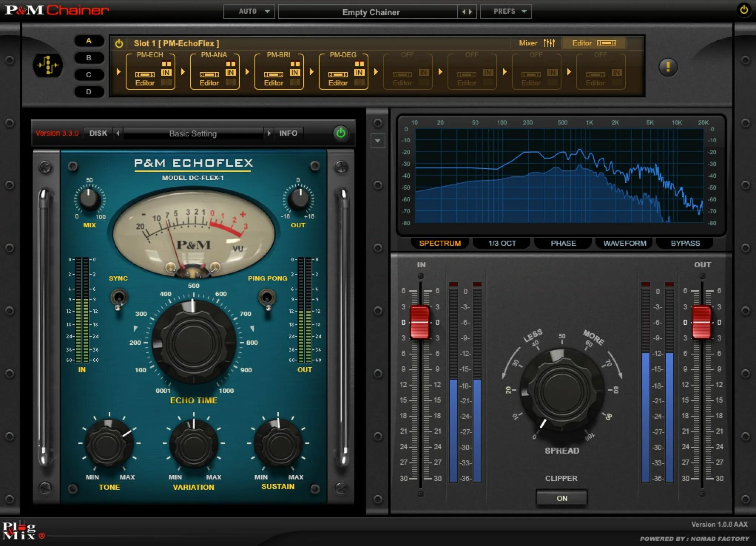756x546 pixels.
Task: Flip the SYNC toggle switch
Action: 119,298
